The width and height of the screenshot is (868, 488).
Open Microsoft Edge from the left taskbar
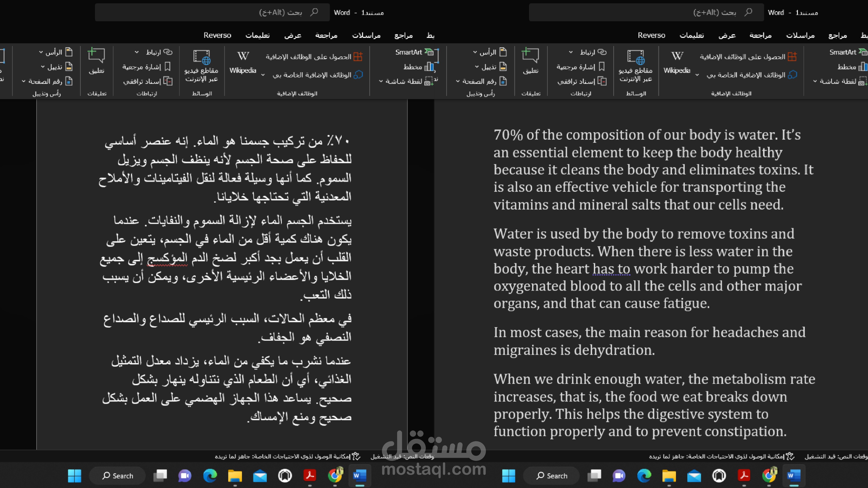tap(210, 476)
